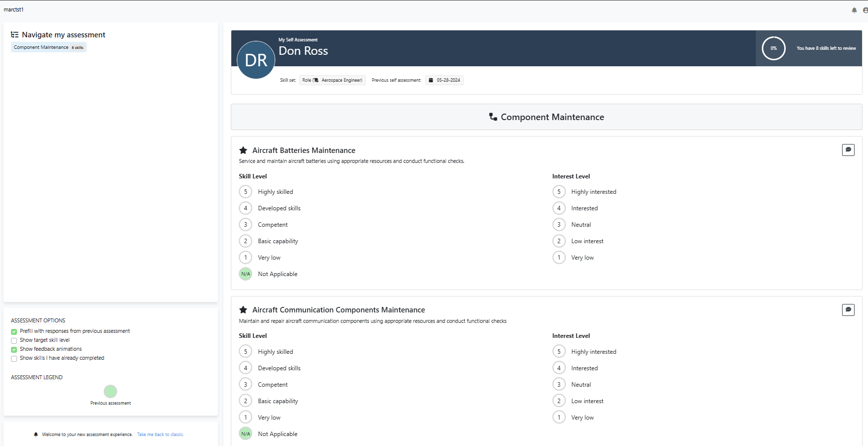The height and width of the screenshot is (446, 868).
Task: Click the star icon beside Aircraft Batteries Maintenance
Action: point(243,150)
